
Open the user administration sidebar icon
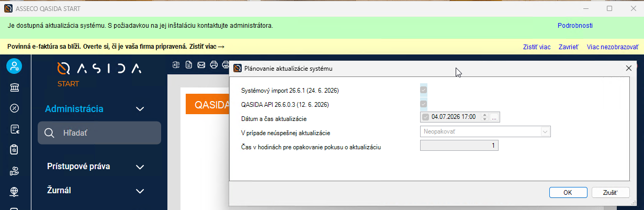pos(14,65)
